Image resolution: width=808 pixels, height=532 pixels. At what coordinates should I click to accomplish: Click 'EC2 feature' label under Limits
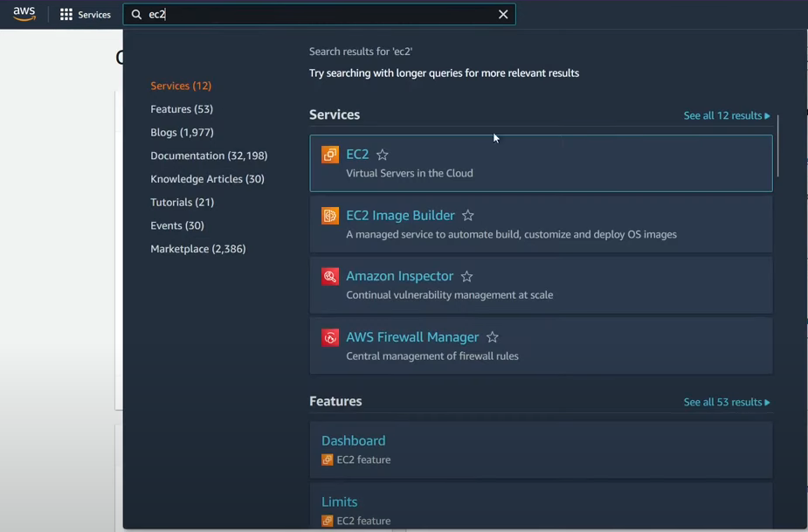363,521
